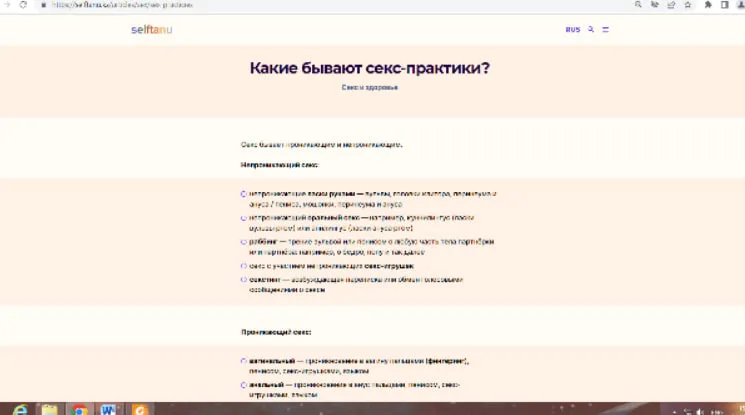Toggle the browser side panel
Viewport: 745px width, 415px height.
(x=723, y=5)
